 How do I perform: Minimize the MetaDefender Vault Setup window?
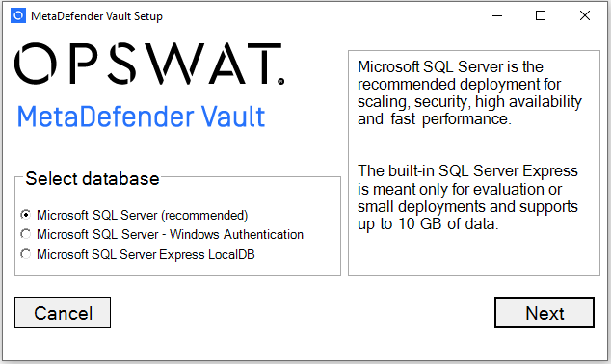point(497,16)
